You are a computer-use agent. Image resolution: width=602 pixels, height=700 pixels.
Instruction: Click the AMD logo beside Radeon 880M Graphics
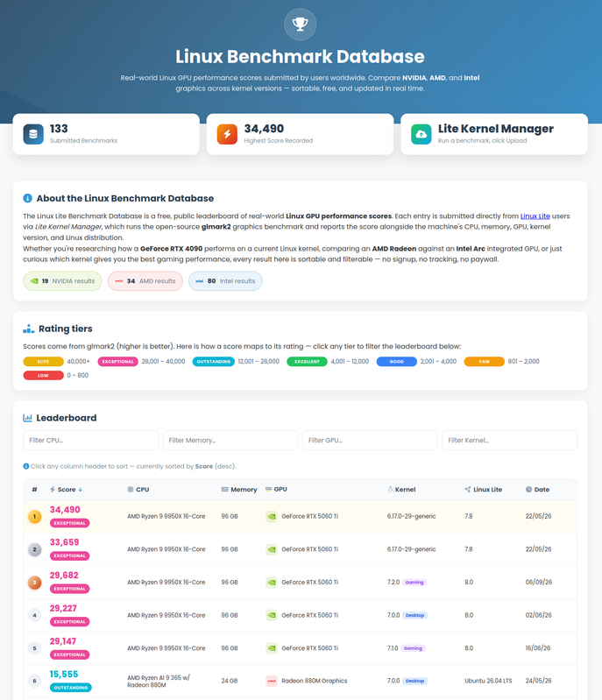[x=272, y=681]
